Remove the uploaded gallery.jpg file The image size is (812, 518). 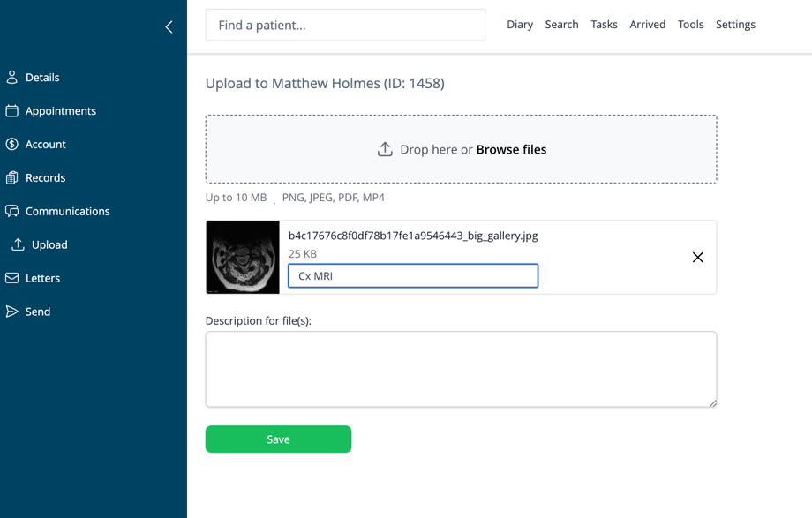(697, 258)
